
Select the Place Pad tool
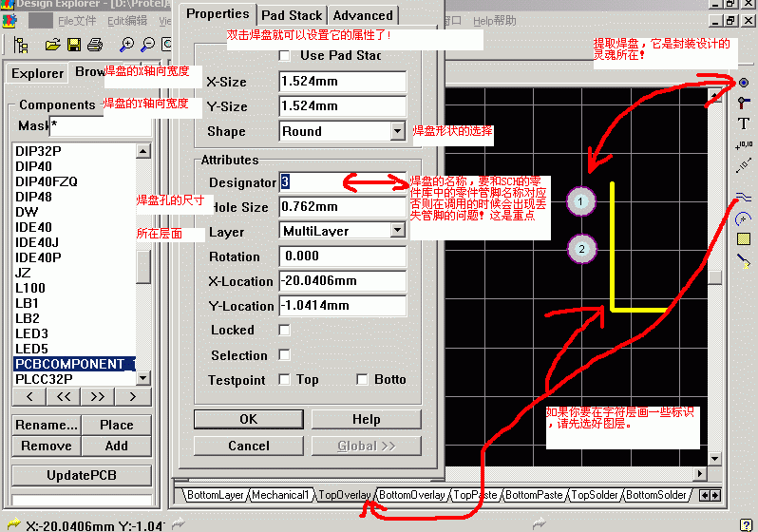click(744, 83)
